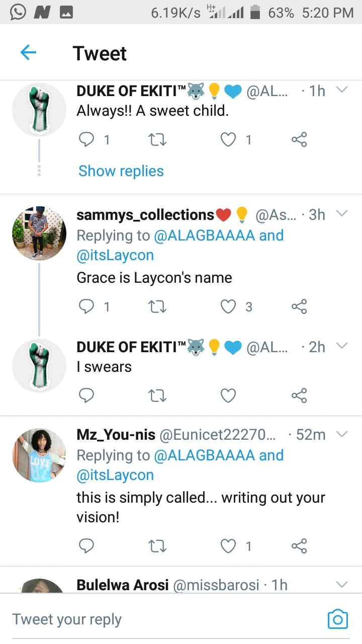Screen dimensions: 362x644
Task: Reply to "Always!! A sweet child" tweet
Action: click(x=86, y=139)
